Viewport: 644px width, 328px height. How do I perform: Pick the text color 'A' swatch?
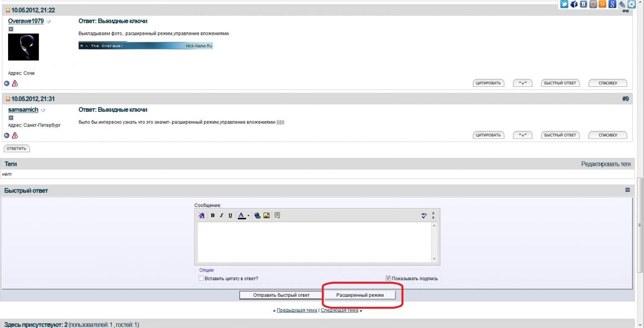tap(242, 216)
